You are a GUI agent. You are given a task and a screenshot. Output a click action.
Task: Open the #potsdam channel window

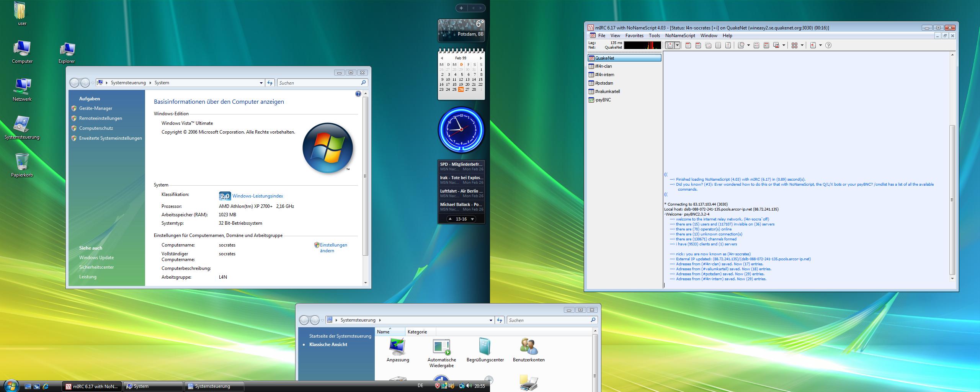604,83
